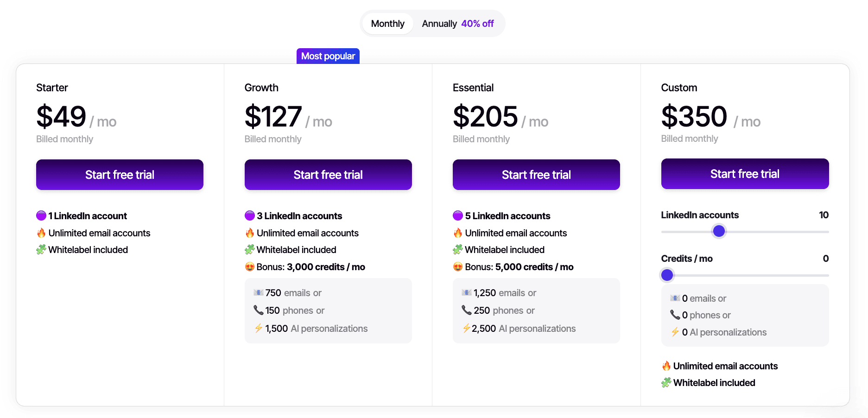Start free trial on the Starter plan
This screenshot has height=418, width=868.
[x=119, y=175]
